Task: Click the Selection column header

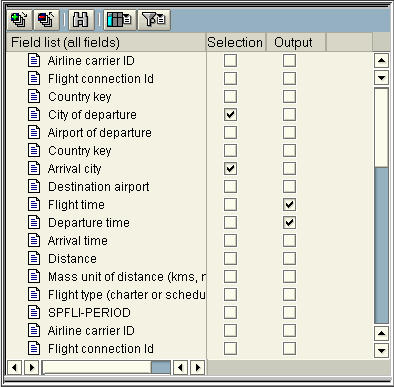Action: [235, 42]
